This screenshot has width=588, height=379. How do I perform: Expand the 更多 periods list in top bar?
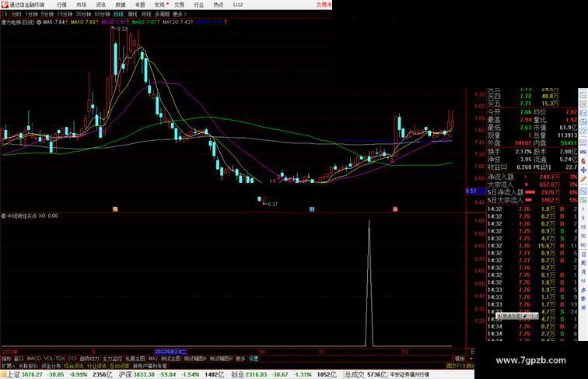pos(179,14)
